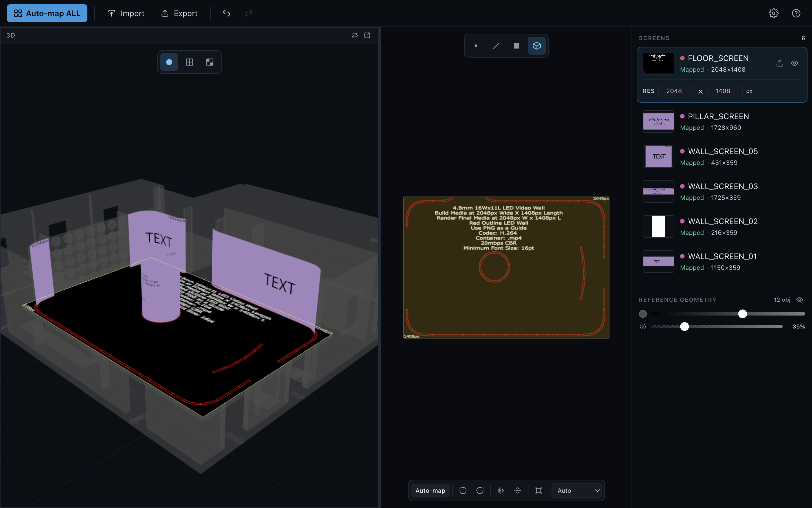Click the '2048×1408' resolution text
812x508 pixels.
click(x=728, y=69)
